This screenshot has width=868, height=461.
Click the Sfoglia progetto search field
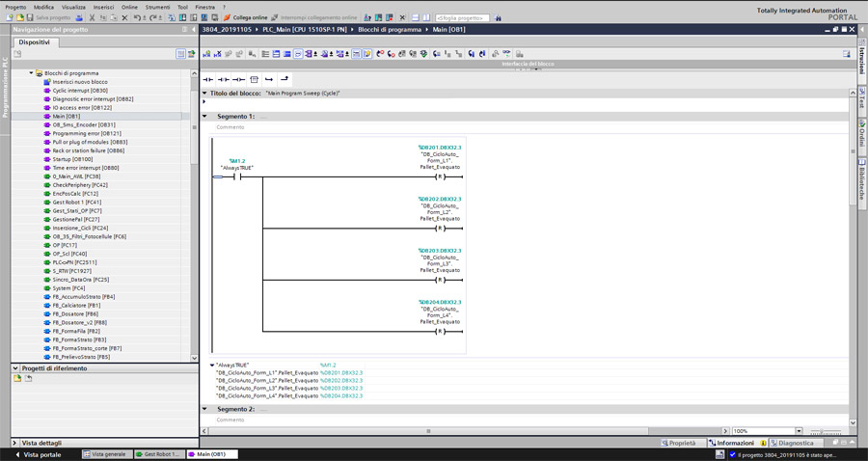coord(463,17)
